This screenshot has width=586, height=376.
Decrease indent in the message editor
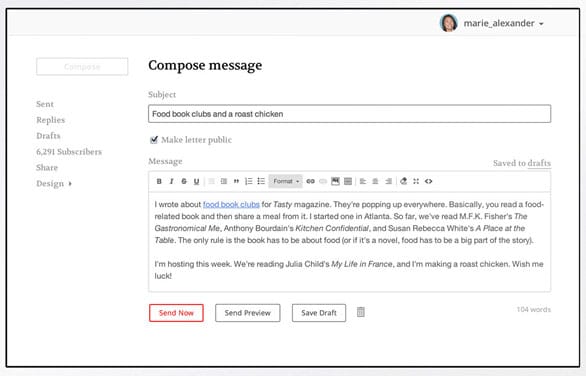coord(211,181)
